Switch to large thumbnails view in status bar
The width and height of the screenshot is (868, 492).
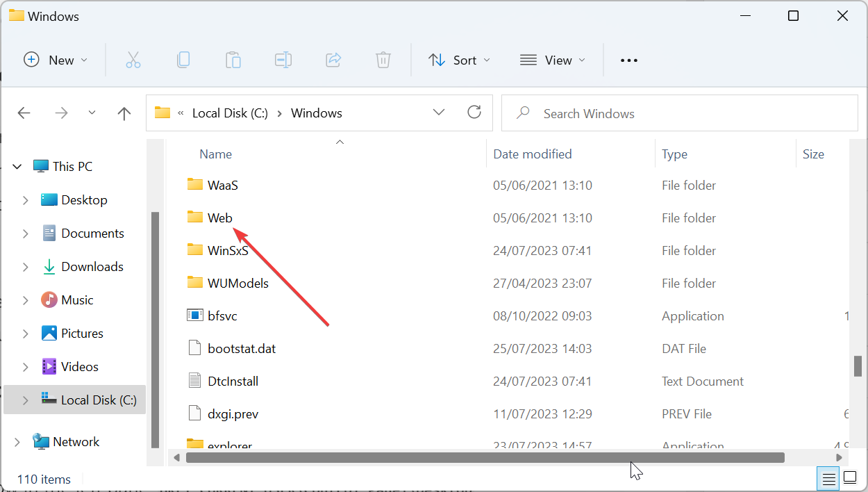pyautogui.click(x=850, y=478)
